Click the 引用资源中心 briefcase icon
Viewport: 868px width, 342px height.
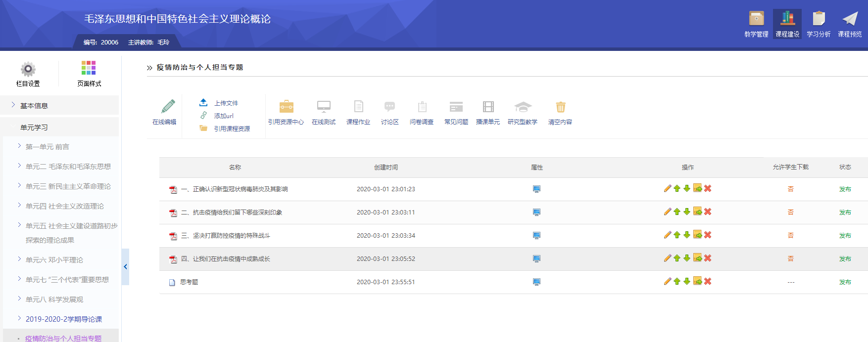point(286,107)
